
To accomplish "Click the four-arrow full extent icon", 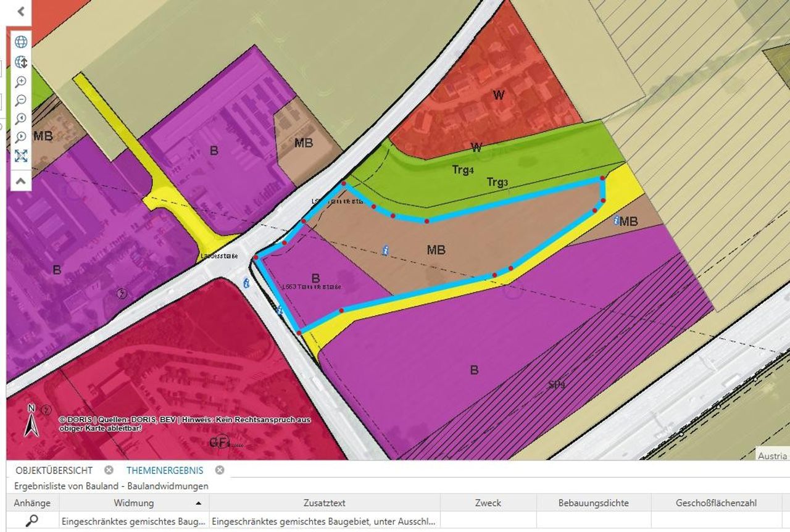I will [x=21, y=156].
